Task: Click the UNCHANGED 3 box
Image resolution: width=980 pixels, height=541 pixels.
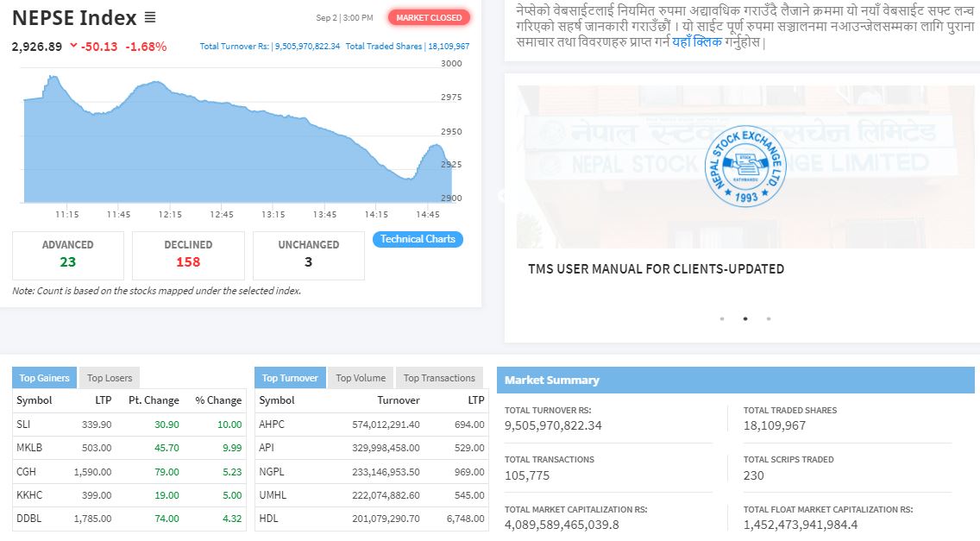Action: pos(309,255)
